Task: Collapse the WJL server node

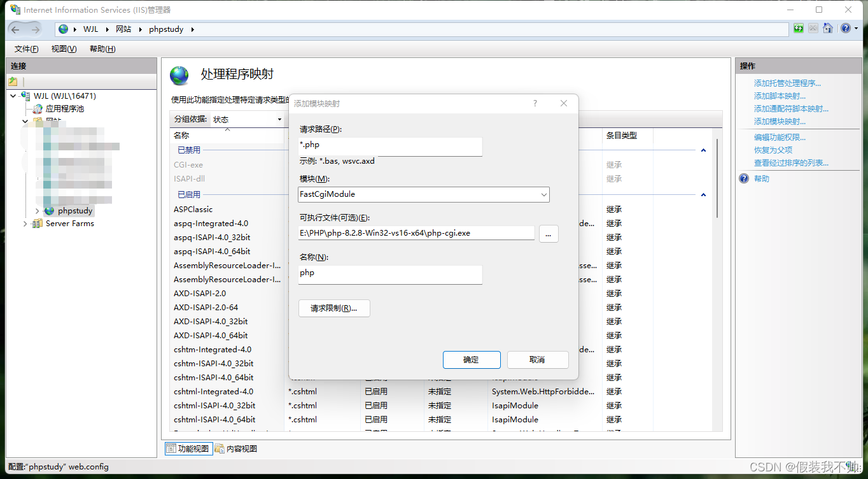Action: (15, 96)
